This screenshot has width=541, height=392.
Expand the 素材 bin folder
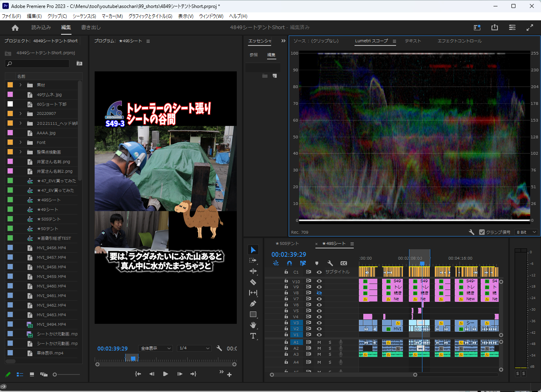pos(20,85)
